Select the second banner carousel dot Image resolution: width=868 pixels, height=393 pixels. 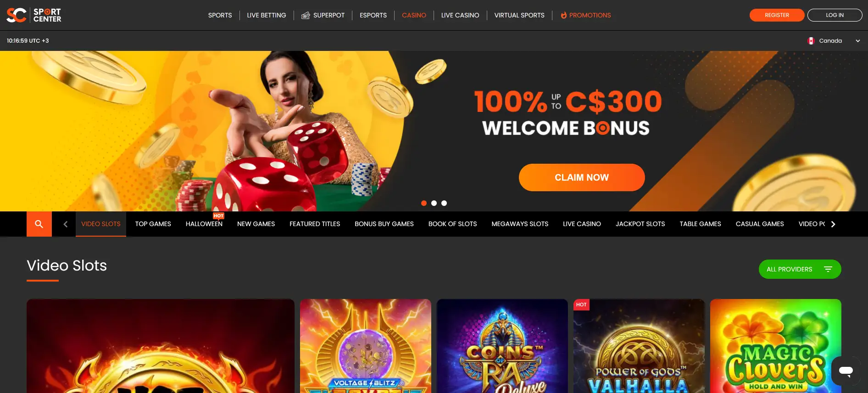click(x=434, y=203)
